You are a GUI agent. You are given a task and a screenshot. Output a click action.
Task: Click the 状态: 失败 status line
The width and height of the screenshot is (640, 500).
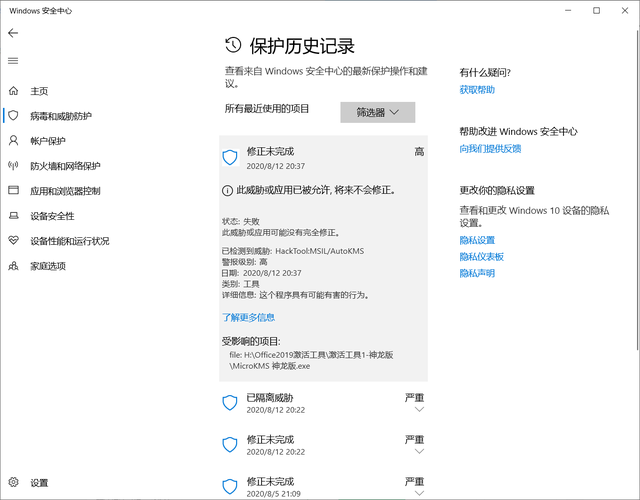(241, 221)
